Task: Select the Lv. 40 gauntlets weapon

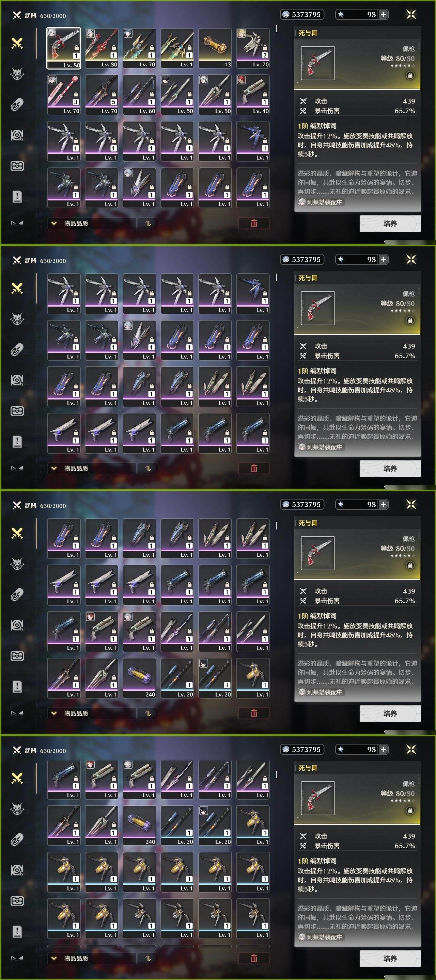Action: click(x=253, y=94)
